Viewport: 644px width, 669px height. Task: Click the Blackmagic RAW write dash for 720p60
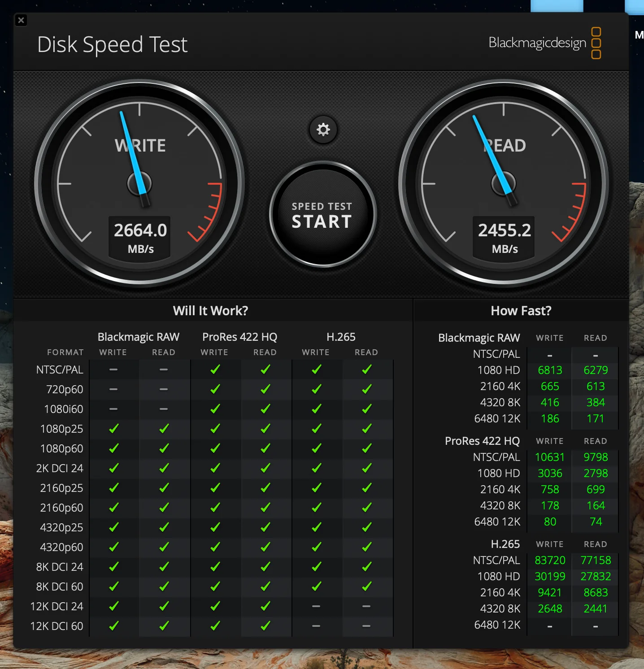tap(113, 389)
